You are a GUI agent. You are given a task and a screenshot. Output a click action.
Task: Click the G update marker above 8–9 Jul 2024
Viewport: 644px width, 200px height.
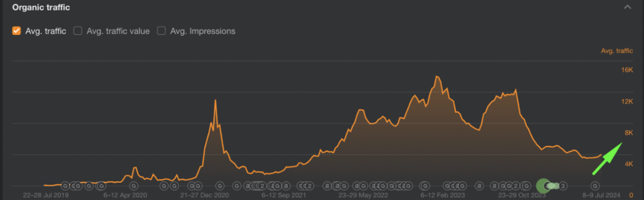595,186
